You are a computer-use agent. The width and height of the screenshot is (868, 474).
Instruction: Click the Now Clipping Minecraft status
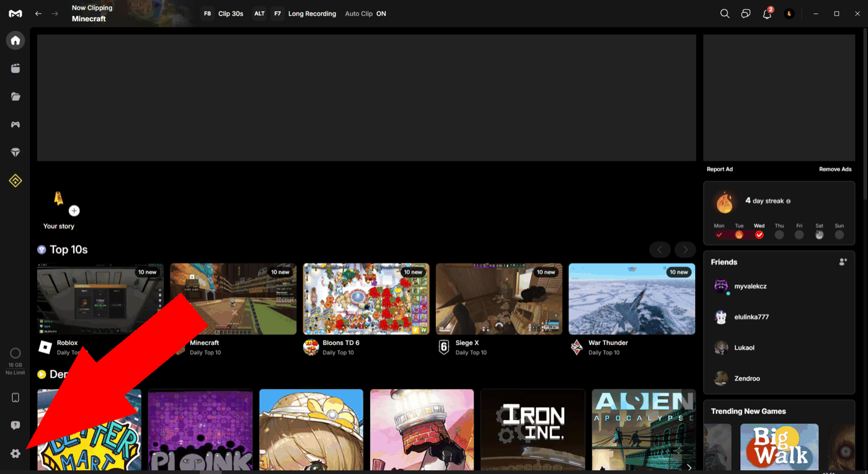[x=92, y=14]
